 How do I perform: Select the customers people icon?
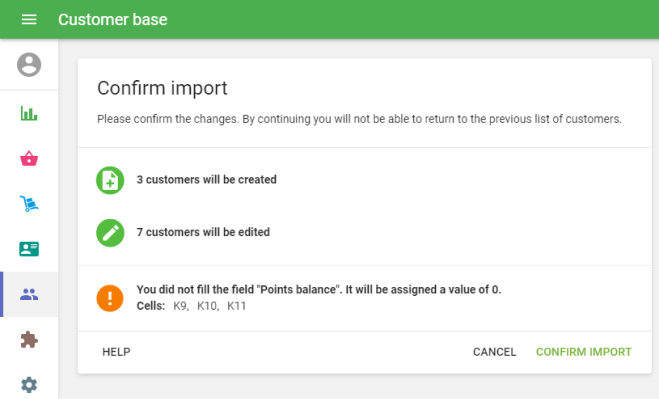pyautogui.click(x=29, y=294)
